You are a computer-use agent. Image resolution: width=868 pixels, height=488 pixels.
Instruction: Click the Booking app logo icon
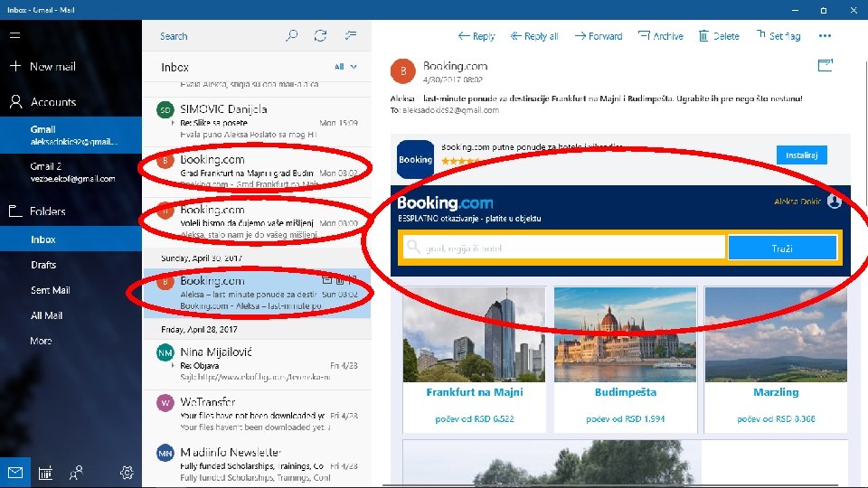click(415, 159)
